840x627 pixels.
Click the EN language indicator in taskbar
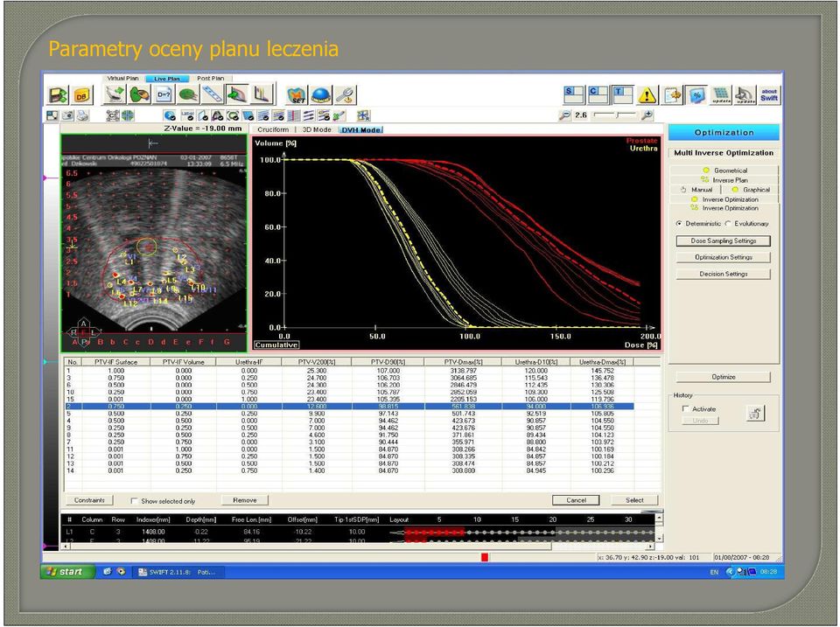coord(714,572)
